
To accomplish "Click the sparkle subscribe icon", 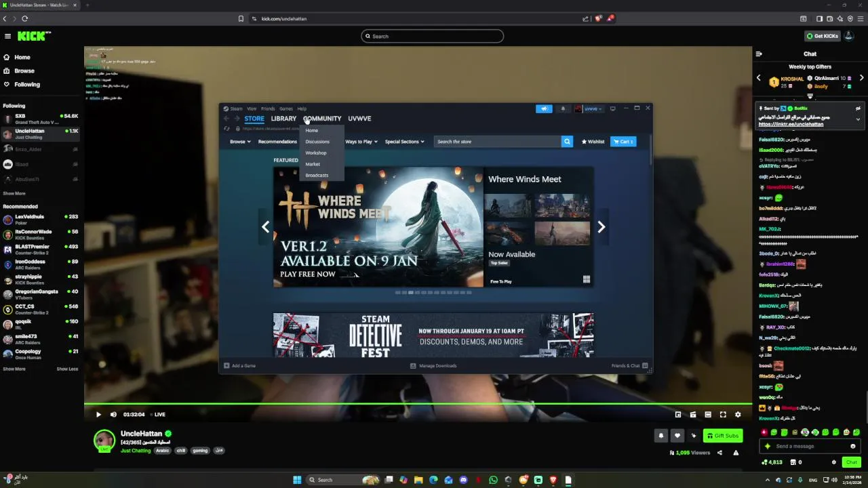I will [x=693, y=436].
